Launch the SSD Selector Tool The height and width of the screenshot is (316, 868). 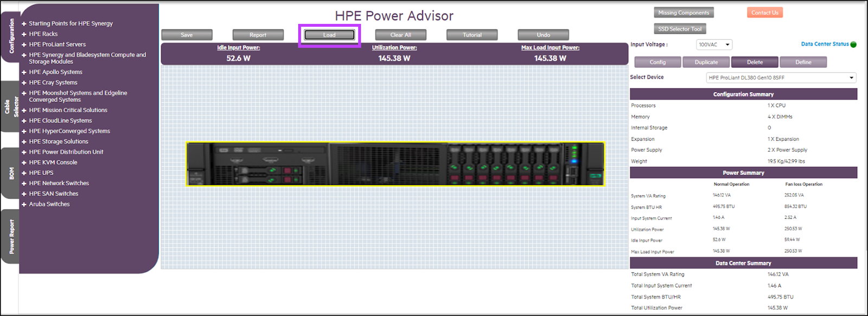point(680,29)
